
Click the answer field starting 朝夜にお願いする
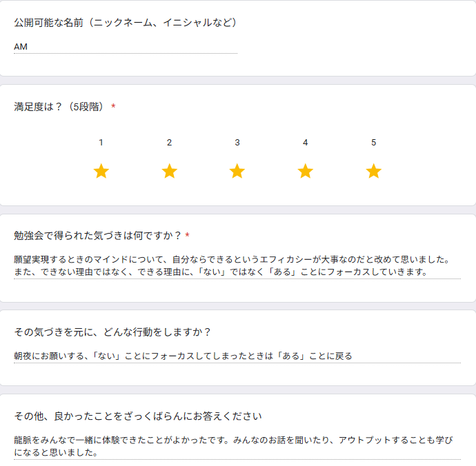tap(237, 356)
